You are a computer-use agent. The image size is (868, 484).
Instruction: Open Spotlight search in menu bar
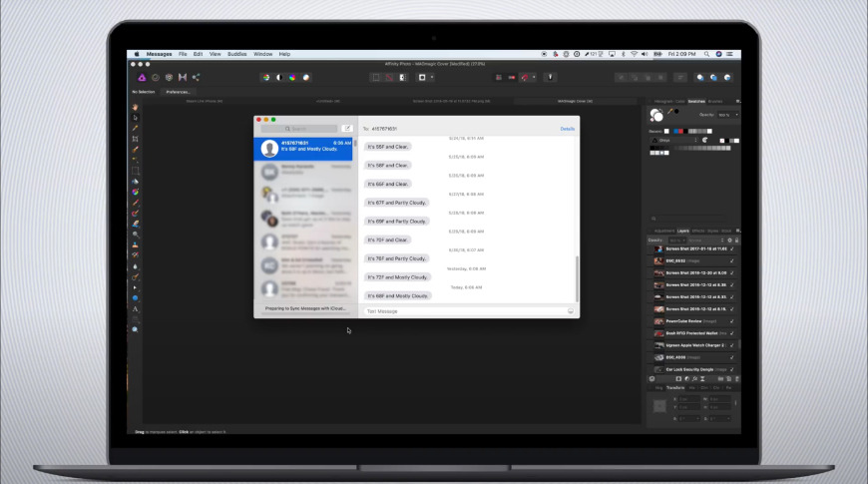[x=706, y=54]
